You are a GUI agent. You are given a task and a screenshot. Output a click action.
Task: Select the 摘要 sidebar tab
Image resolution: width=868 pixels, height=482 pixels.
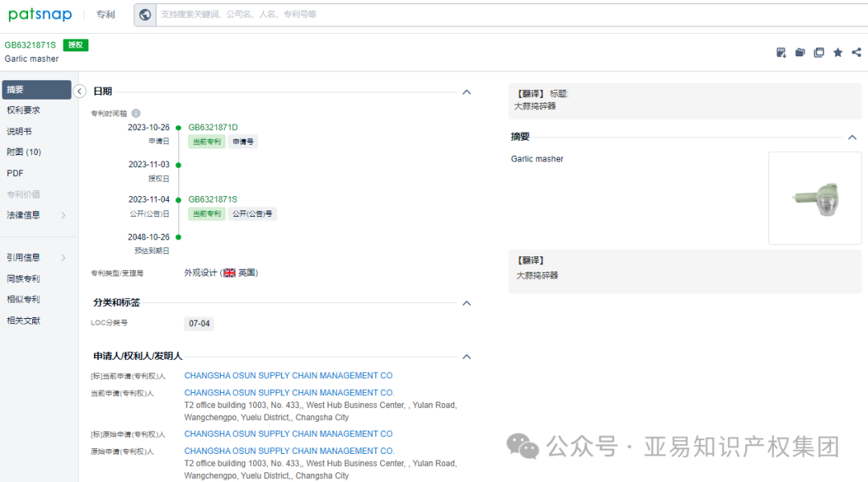click(x=36, y=90)
